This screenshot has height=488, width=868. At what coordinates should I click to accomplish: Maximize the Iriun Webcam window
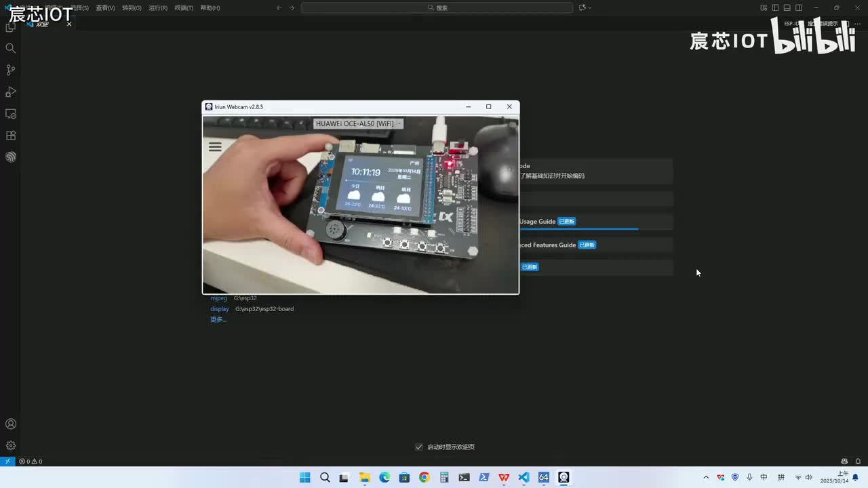point(488,107)
